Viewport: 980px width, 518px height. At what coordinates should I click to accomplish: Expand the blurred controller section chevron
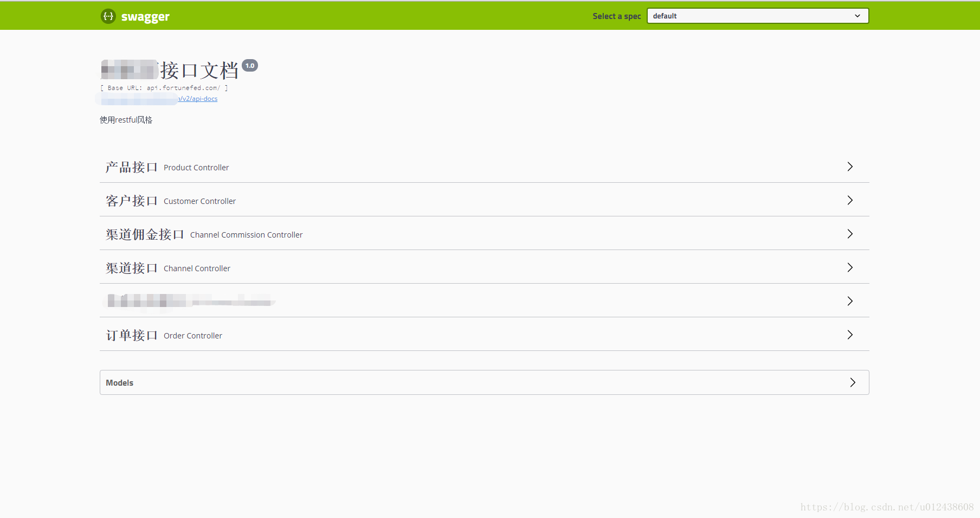pos(850,301)
